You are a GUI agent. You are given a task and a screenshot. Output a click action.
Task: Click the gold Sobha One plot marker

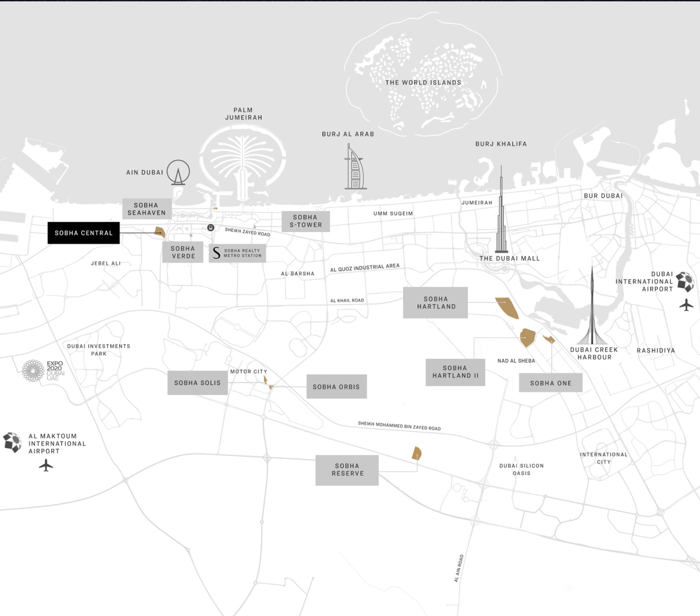(549, 340)
